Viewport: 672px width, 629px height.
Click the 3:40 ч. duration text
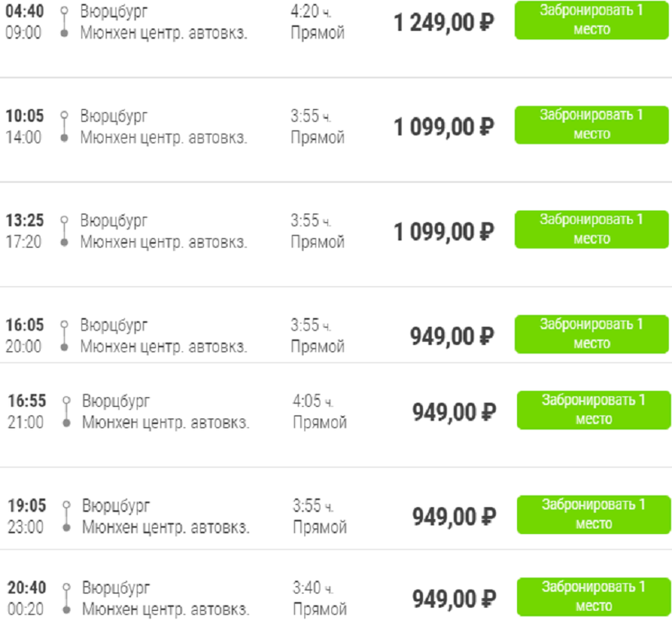pos(313,588)
